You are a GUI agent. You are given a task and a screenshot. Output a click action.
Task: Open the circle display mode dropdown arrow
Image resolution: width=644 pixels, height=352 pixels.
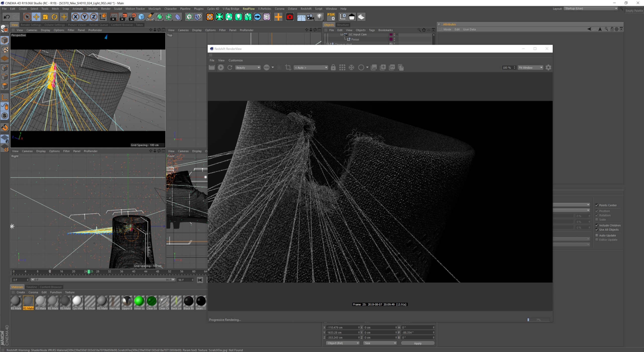coord(367,67)
